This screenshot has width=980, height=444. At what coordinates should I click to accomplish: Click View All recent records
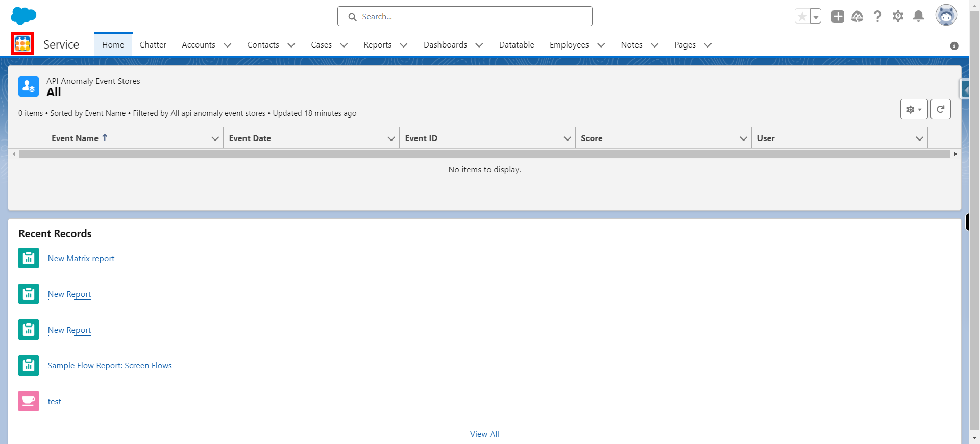point(484,434)
